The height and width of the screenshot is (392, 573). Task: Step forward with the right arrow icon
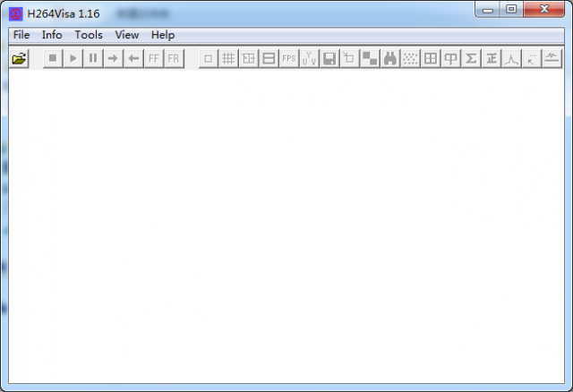point(114,58)
